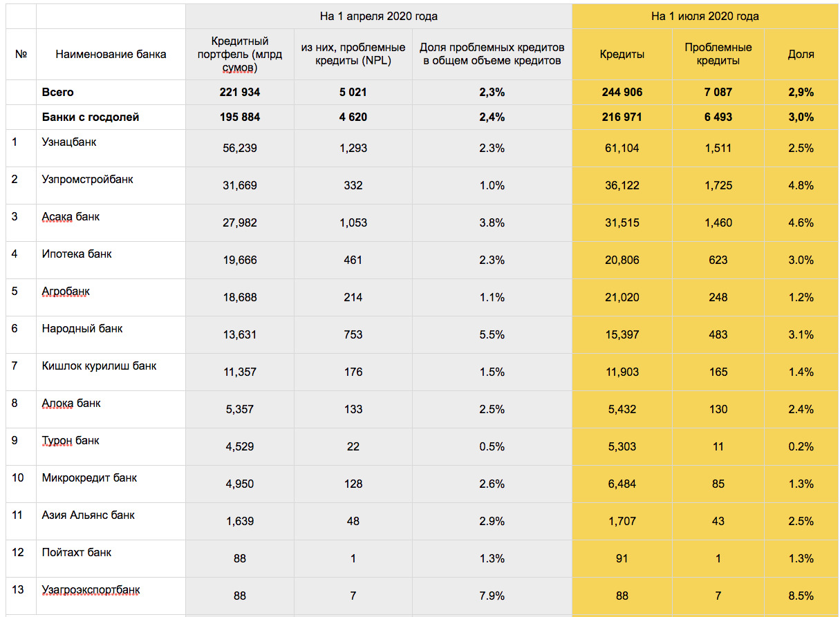The width and height of the screenshot is (840, 617).
Task: Click the yellow 'Проблемные кредиты' header cell
Action: tap(718, 54)
